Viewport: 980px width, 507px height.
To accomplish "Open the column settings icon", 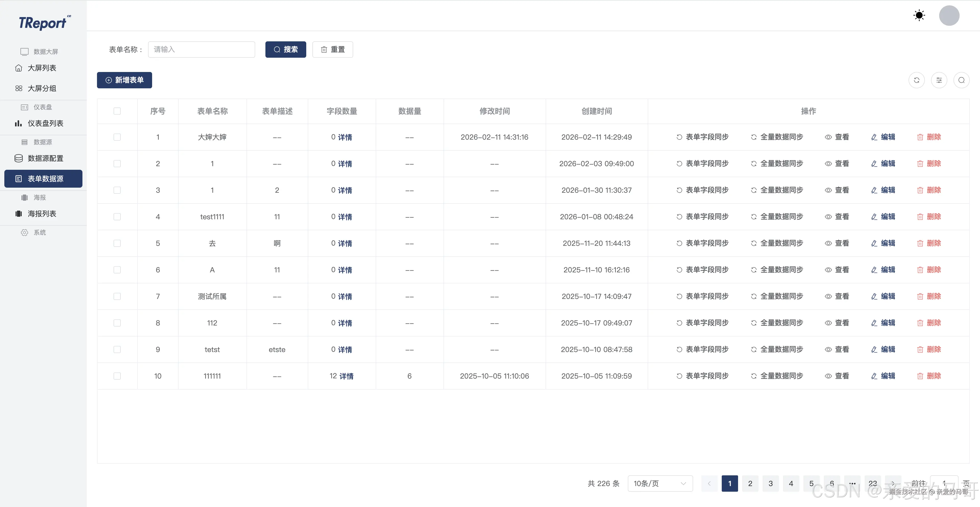I will pyautogui.click(x=939, y=80).
